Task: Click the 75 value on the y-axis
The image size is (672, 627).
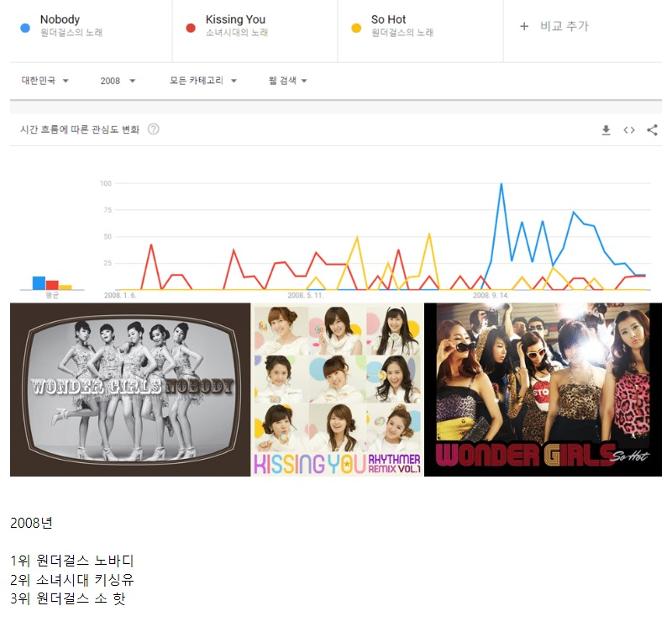Action: [108, 210]
